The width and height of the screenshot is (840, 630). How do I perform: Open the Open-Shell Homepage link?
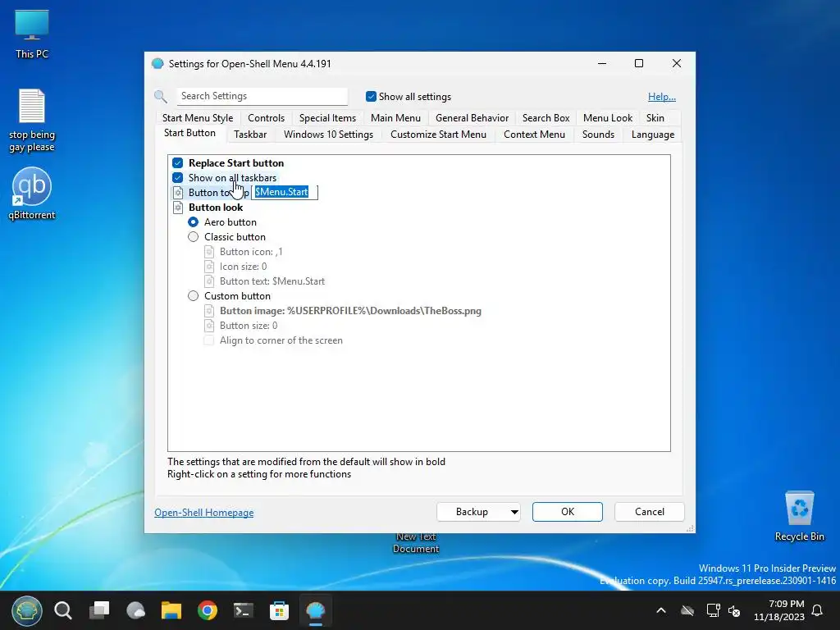204,513
